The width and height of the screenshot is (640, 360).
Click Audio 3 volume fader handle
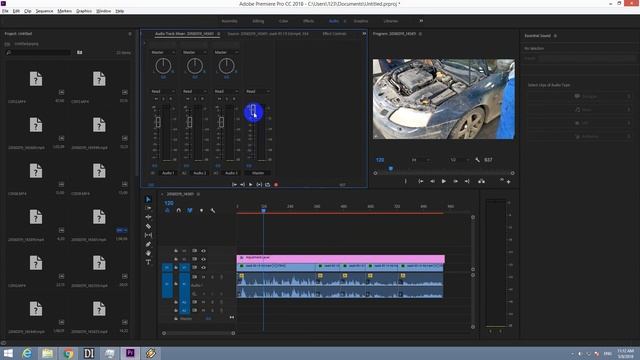[x=221, y=122]
